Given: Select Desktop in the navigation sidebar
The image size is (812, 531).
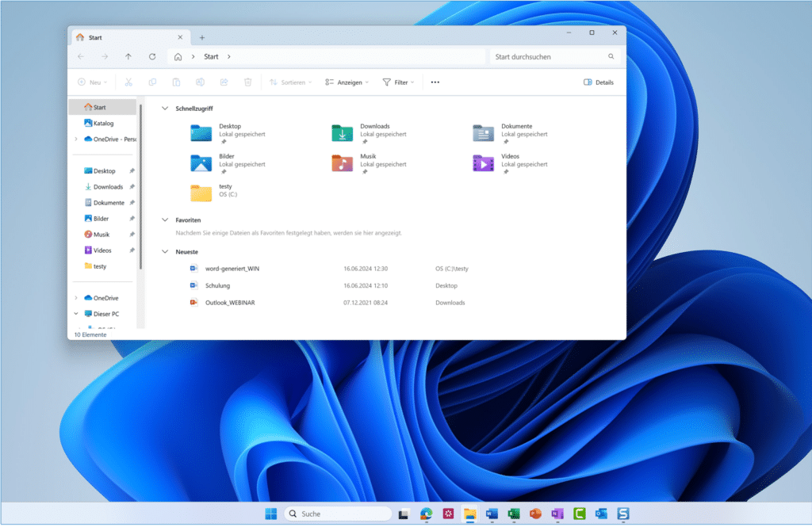Looking at the screenshot, I should [x=102, y=170].
